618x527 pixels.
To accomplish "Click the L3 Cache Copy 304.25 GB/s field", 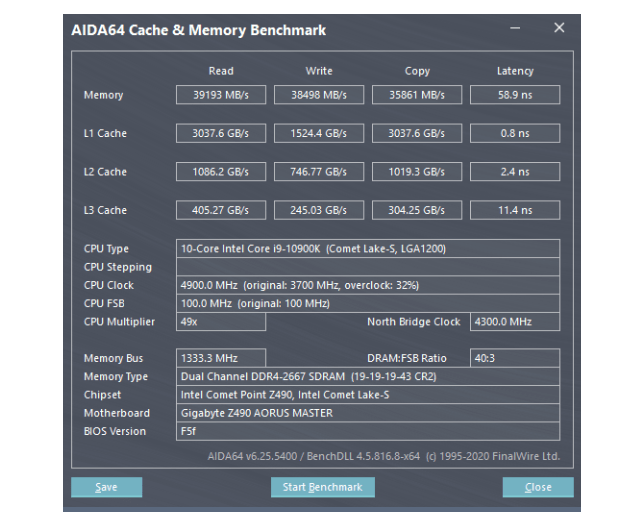I will coord(416,210).
